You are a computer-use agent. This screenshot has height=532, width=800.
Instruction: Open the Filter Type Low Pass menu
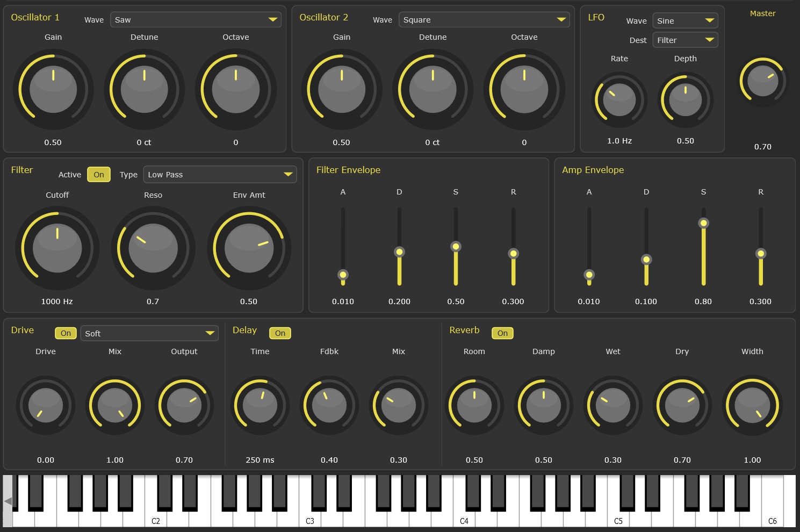pos(220,174)
